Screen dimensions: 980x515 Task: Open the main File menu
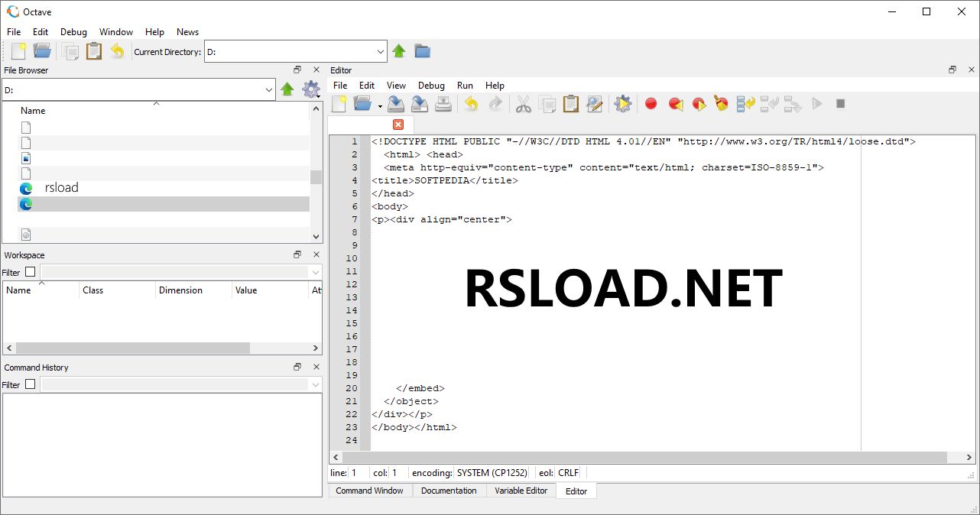click(14, 32)
